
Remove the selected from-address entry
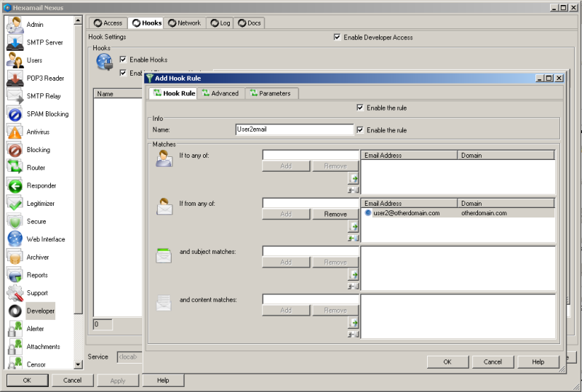tap(335, 215)
